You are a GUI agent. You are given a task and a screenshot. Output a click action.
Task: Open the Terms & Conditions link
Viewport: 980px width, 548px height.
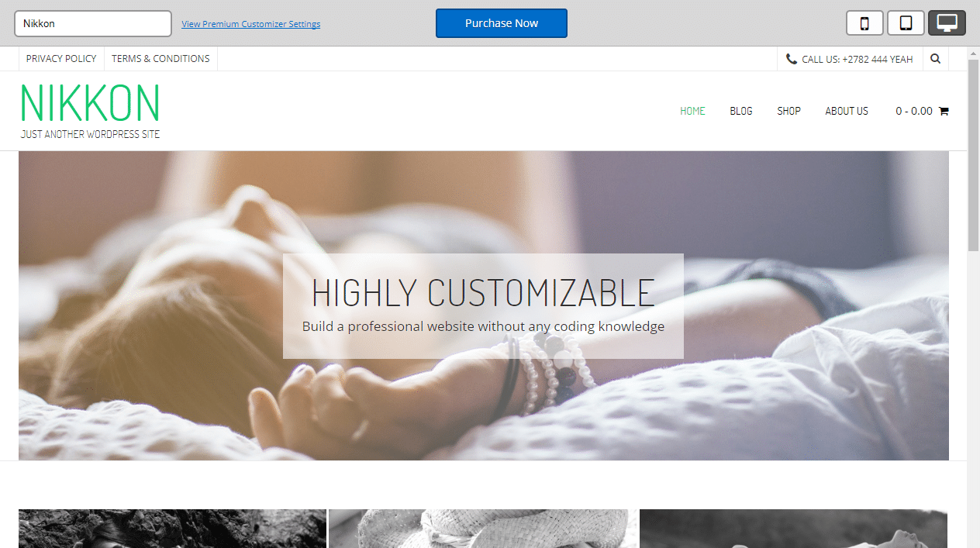click(x=160, y=58)
